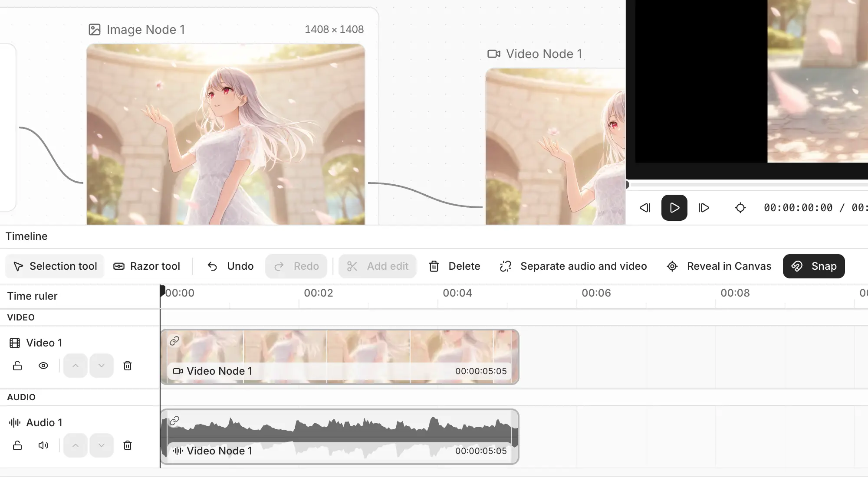The width and height of the screenshot is (868, 477).
Task: Click Reveal in Canvas
Action: coord(719,266)
